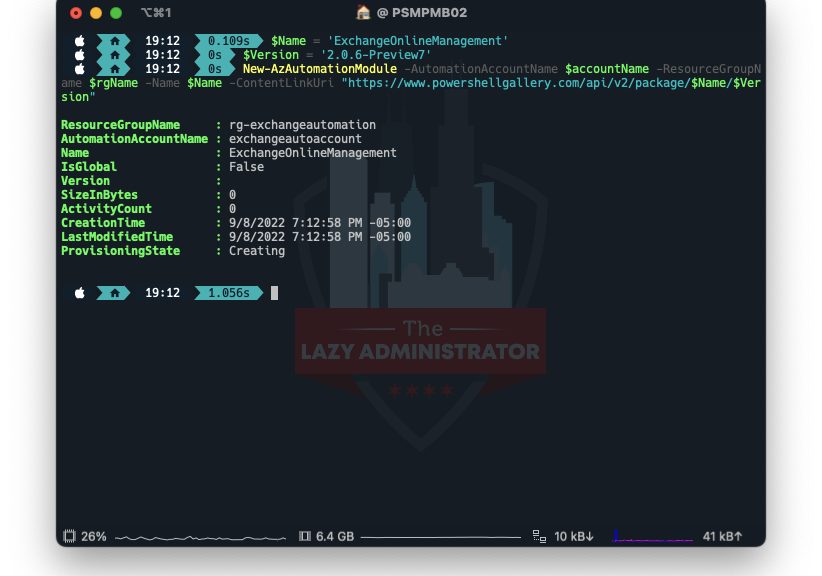The width and height of the screenshot is (822, 576).
Task: Click the Apple logo on the 0.109s prompt line
Action: click(80, 40)
